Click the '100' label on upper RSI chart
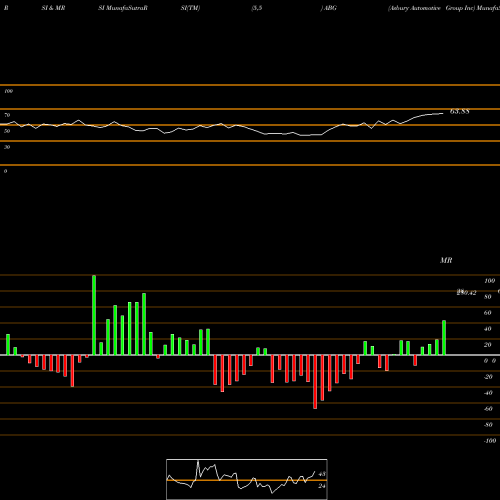Screen dimensions: 500x500 [x=8, y=91]
